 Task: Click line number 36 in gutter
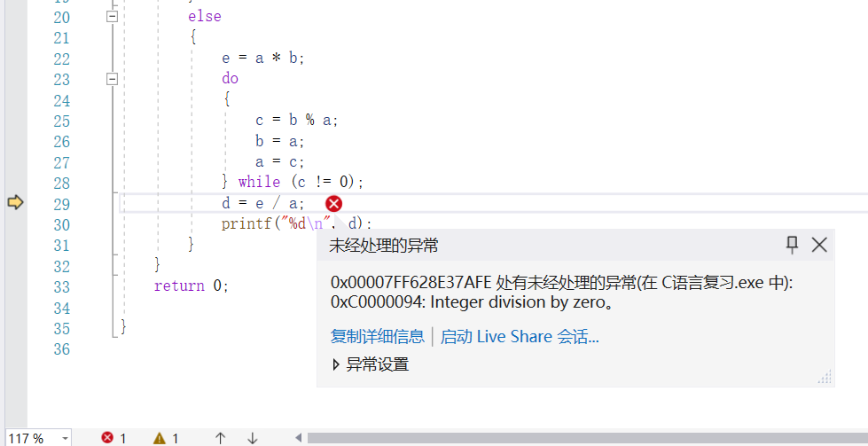[x=61, y=349]
